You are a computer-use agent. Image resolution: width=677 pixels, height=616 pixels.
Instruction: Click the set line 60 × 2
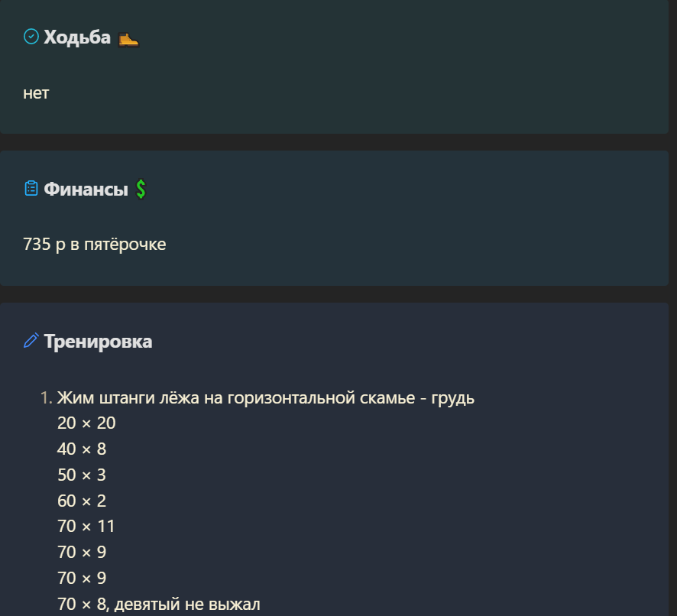click(82, 501)
